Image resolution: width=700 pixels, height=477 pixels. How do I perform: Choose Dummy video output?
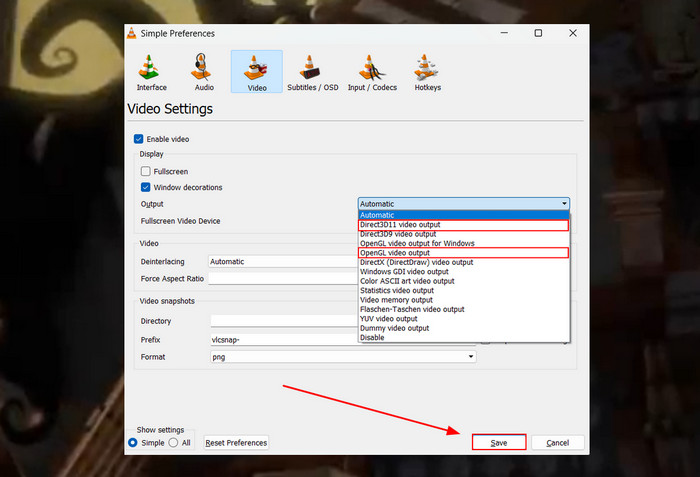463,328
